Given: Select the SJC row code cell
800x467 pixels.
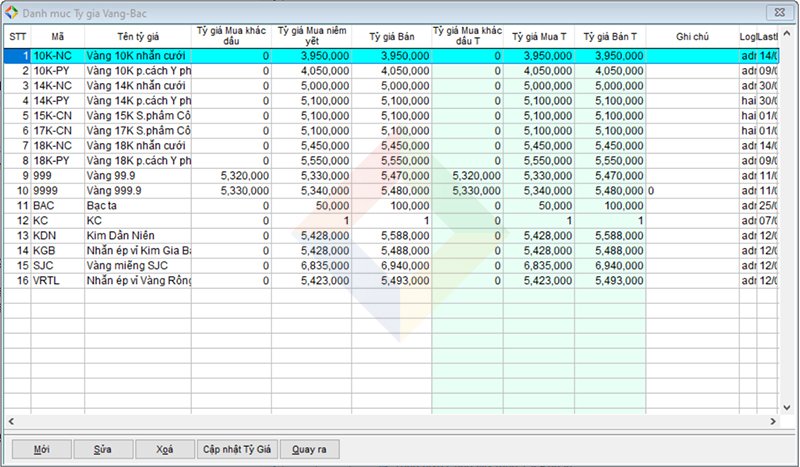Looking at the screenshot, I should tap(57, 265).
